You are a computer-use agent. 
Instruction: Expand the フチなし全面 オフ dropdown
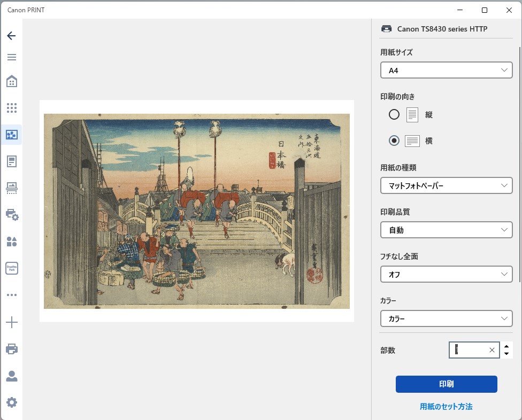point(446,275)
